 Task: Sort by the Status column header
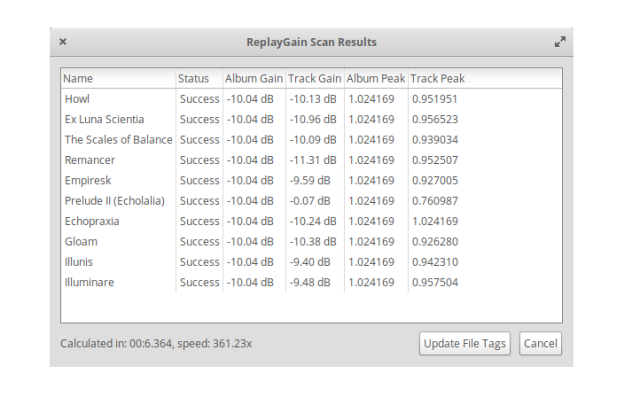[198, 78]
